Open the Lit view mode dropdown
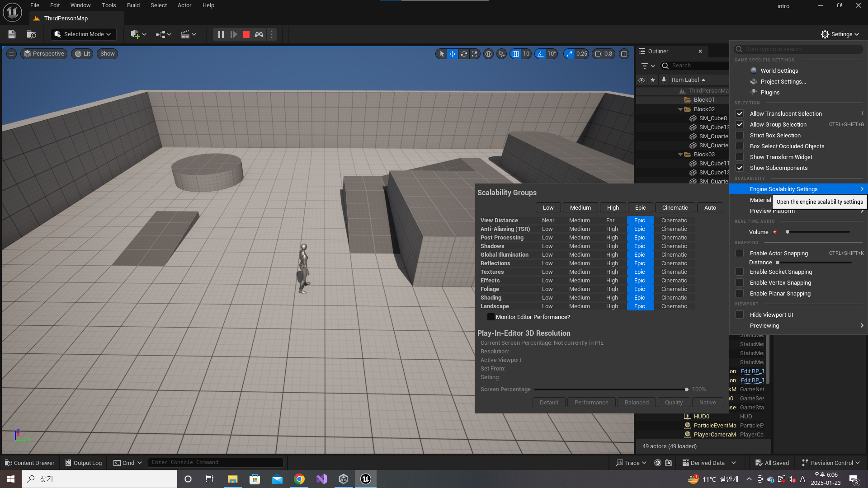This screenshot has height=488, width=868. point(82,54)
